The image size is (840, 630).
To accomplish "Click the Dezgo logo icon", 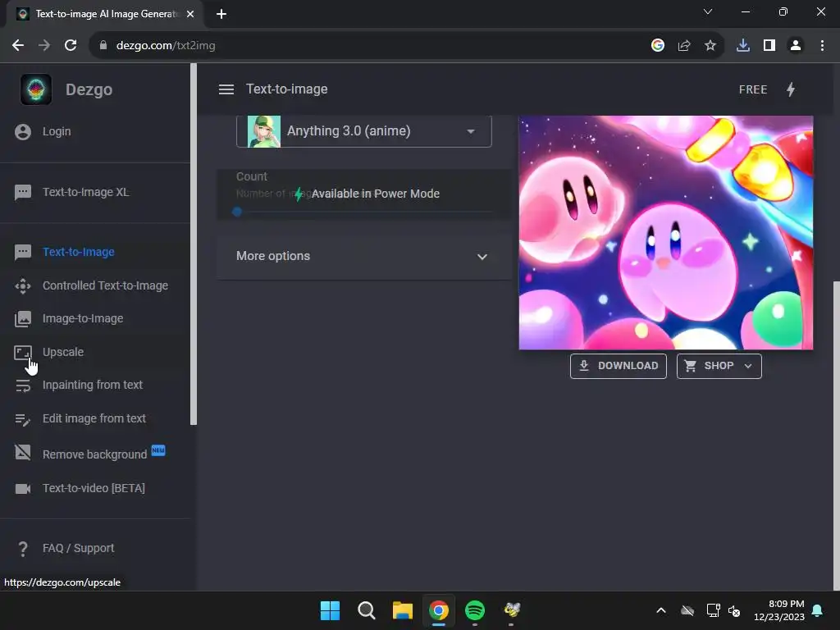I will pos(36,89).
